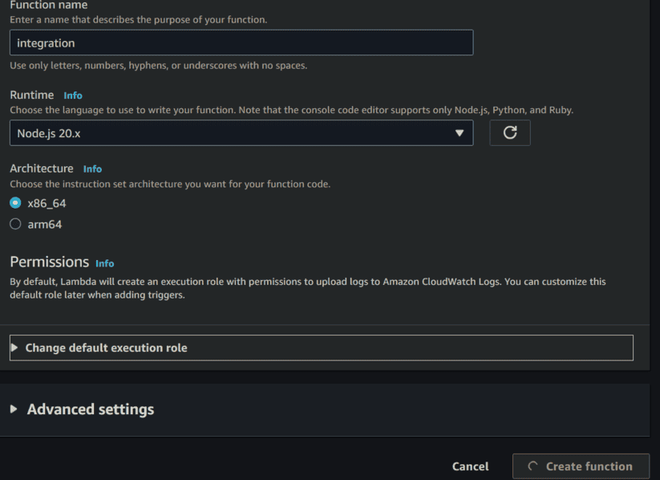Click the arm64 option label text
Viewport: 660px width, 480px height.
coord(45,224)
